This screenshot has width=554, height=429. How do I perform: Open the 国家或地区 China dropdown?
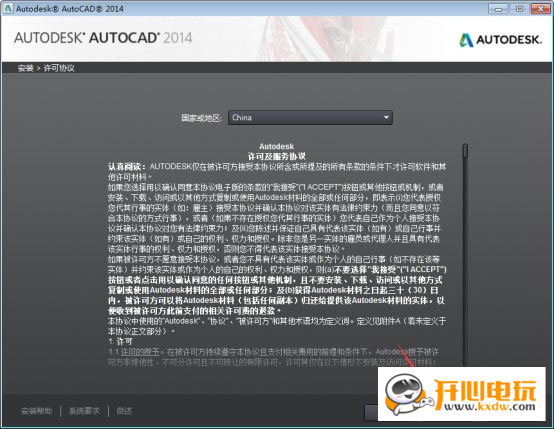tap(310, 117)
